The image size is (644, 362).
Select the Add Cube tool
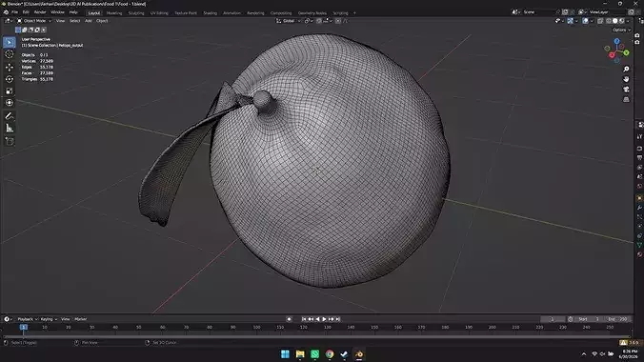tap(9, 142)
